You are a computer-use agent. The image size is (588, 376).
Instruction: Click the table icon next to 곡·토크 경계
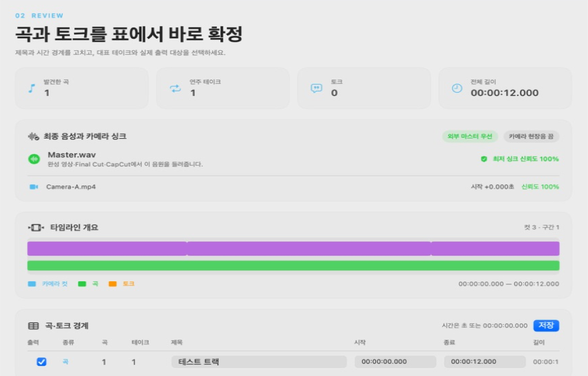[x=33, y=326]
